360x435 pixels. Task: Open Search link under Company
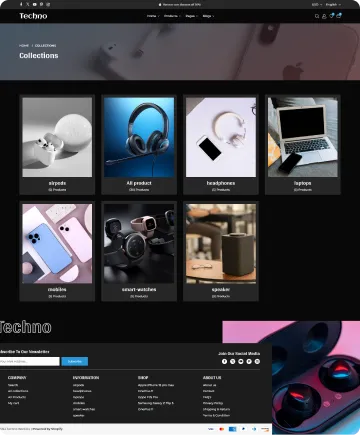coord(13,385)
